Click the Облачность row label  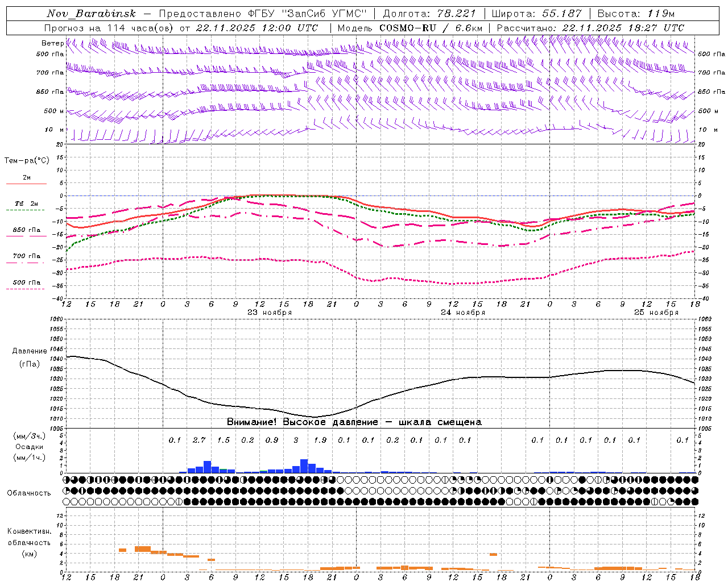(x=29, y=493)
